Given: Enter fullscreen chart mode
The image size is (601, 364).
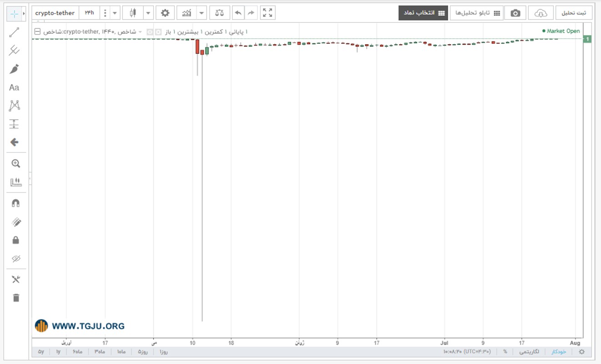Looking at the screenshot, I should point(268,13).
